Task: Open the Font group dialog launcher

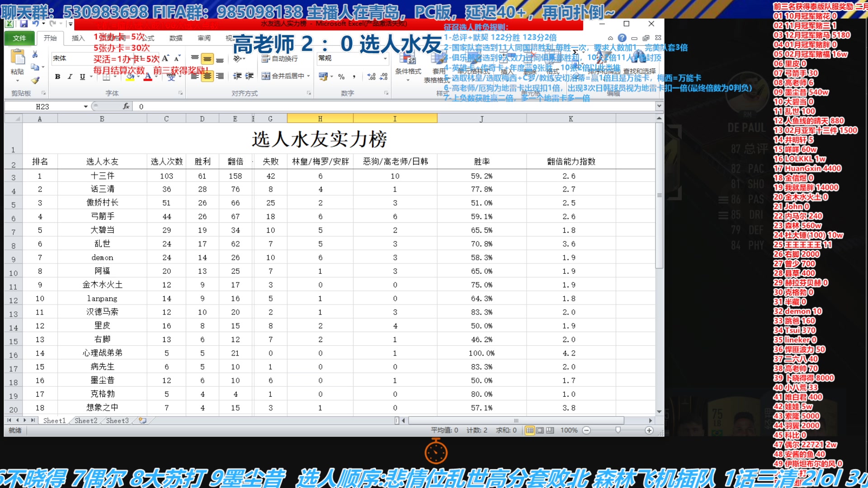Action: pyautogui.click(x=180, y=93)
